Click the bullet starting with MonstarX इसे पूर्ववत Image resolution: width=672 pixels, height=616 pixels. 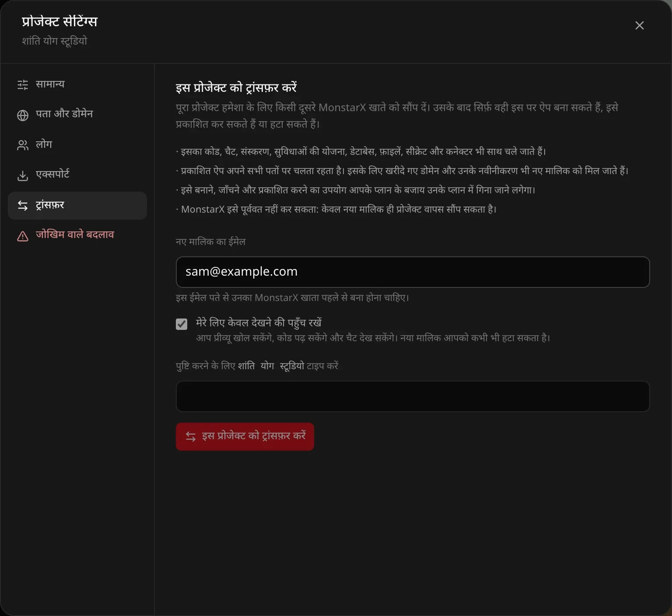point(336,209)
